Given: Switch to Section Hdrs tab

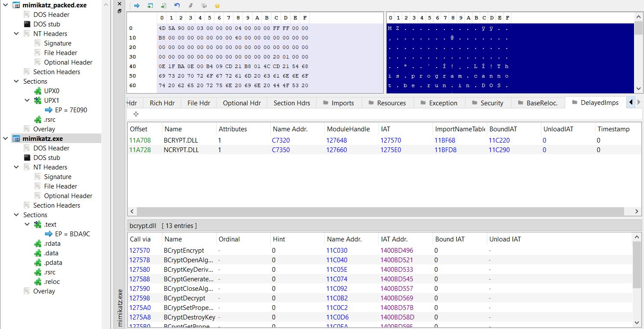Looking at the screenshot, I should 292,103.
